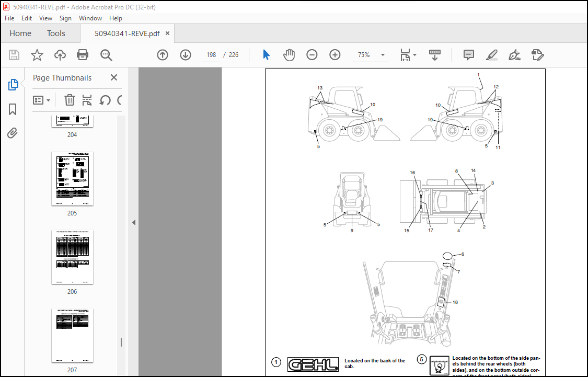
Task: Add a sticky note comment
Action: [x=468, y=55]
